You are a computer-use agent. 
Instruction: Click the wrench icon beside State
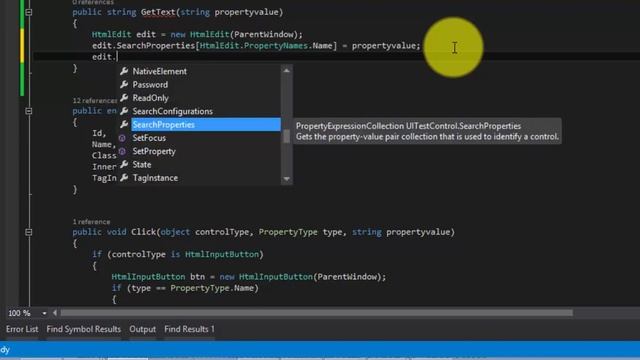pos(124,164)
